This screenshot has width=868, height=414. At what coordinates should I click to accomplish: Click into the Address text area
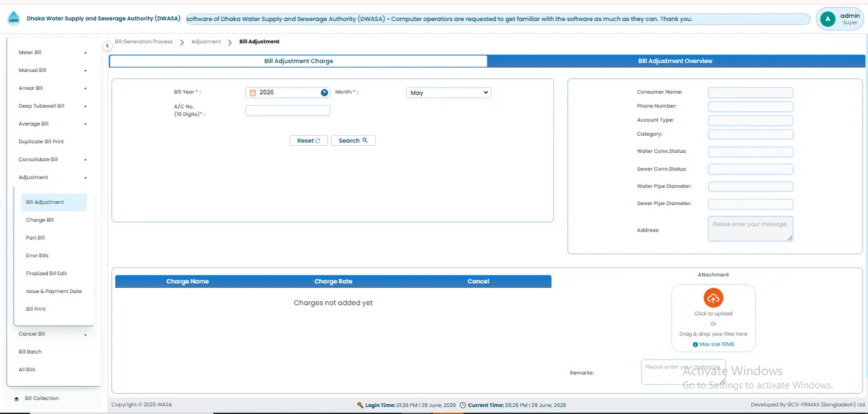(x=751, y=229)
